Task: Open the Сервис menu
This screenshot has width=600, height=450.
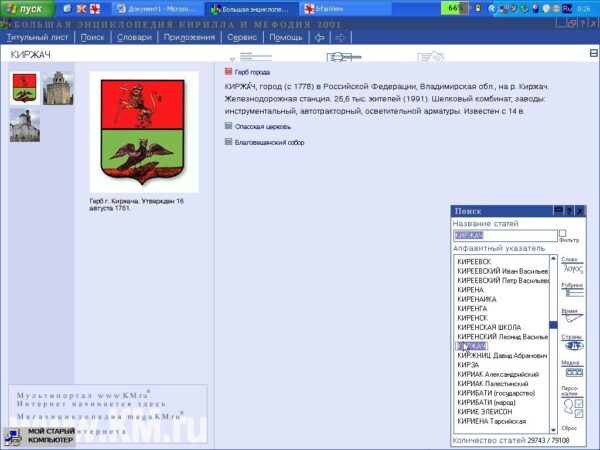Action: click(242, 37)
